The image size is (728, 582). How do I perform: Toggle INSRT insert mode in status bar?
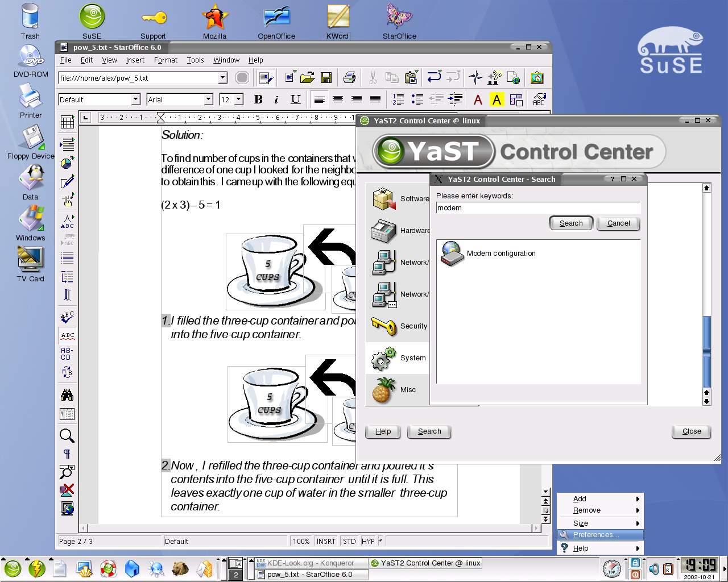(326, 542)
